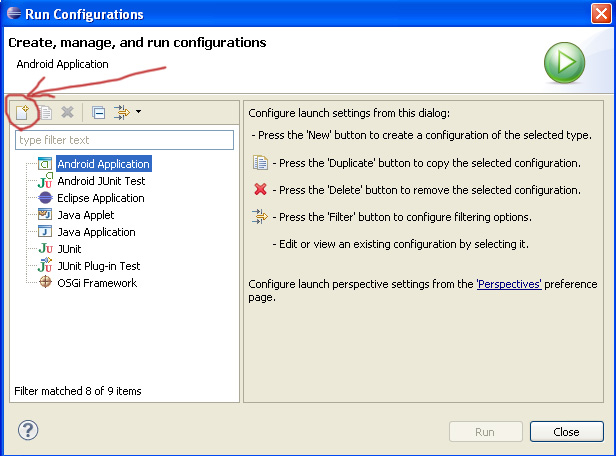Select OSGi Framework in the tree
Image resolution: width=616 pixels, height=456 pixels.
tap(97, 283)
